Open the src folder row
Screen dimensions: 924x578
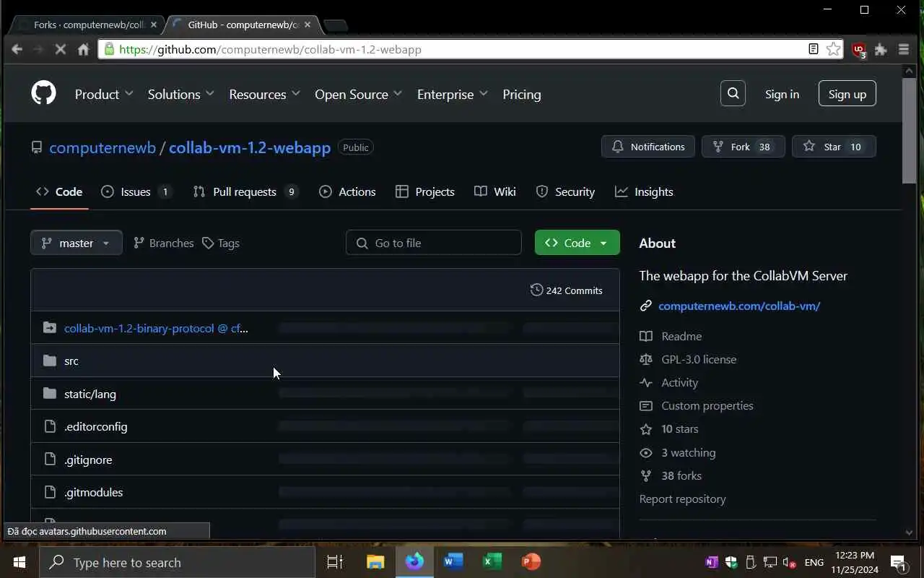pyautogui.click(x=325, y=361)
